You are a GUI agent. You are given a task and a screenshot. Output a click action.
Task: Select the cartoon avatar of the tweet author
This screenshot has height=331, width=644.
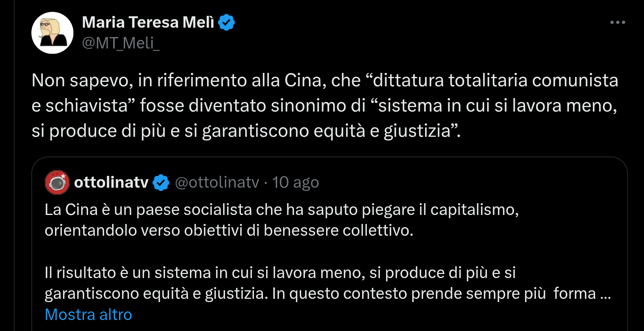[x=52, y=33]
